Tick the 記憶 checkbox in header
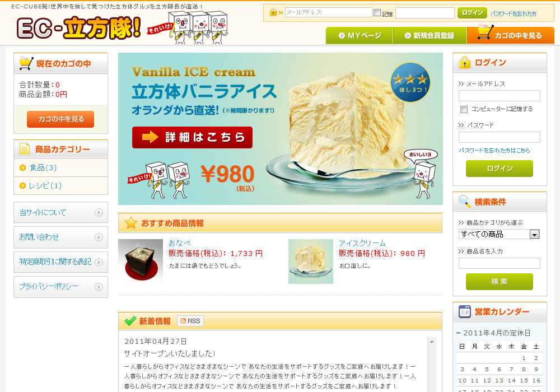 pyautogui.click(x=377, y=12)
